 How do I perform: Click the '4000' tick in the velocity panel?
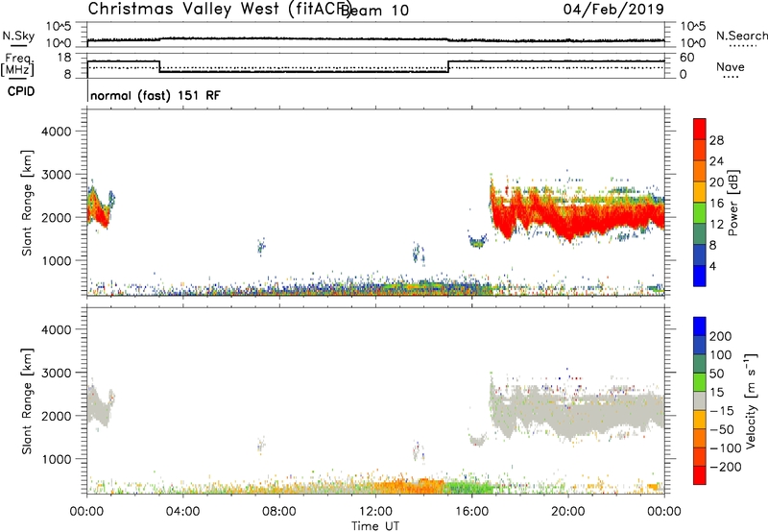tap(56, 329)
